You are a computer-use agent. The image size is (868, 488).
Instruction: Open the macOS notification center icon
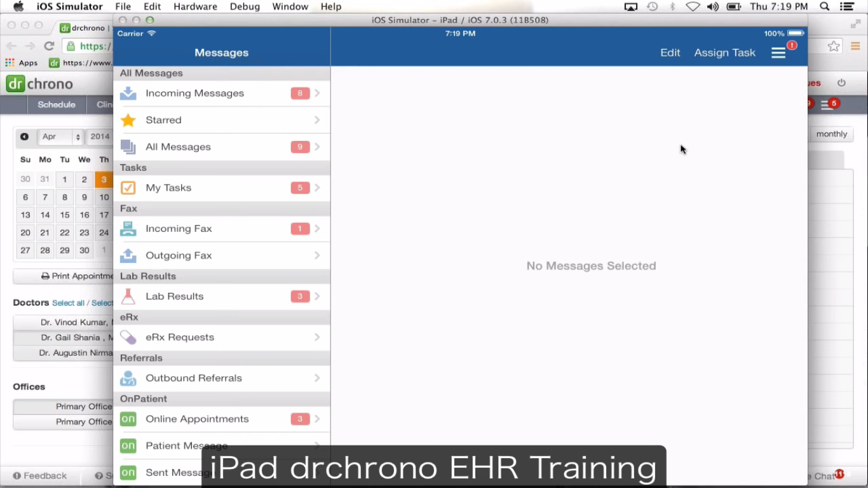[847, 6]
